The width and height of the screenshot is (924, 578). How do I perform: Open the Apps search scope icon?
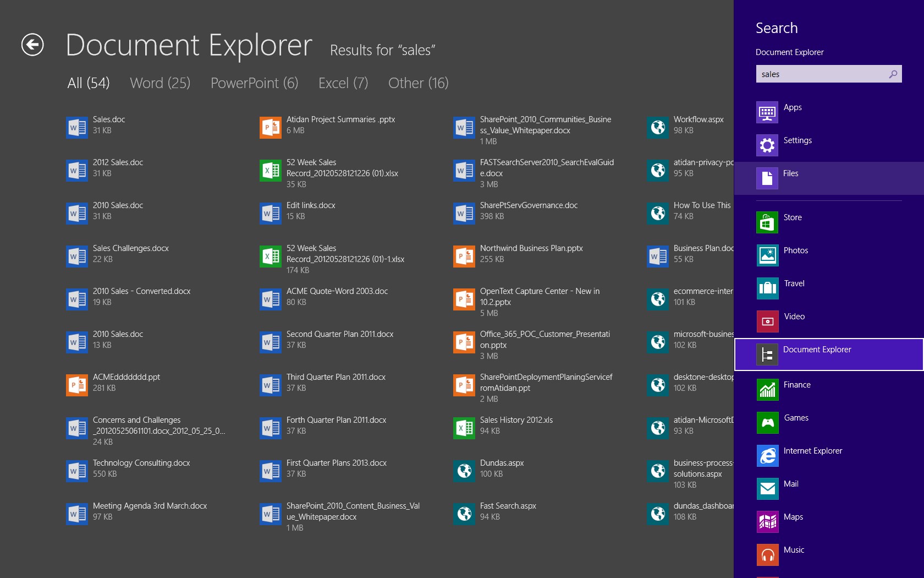(x=767, y=112)
